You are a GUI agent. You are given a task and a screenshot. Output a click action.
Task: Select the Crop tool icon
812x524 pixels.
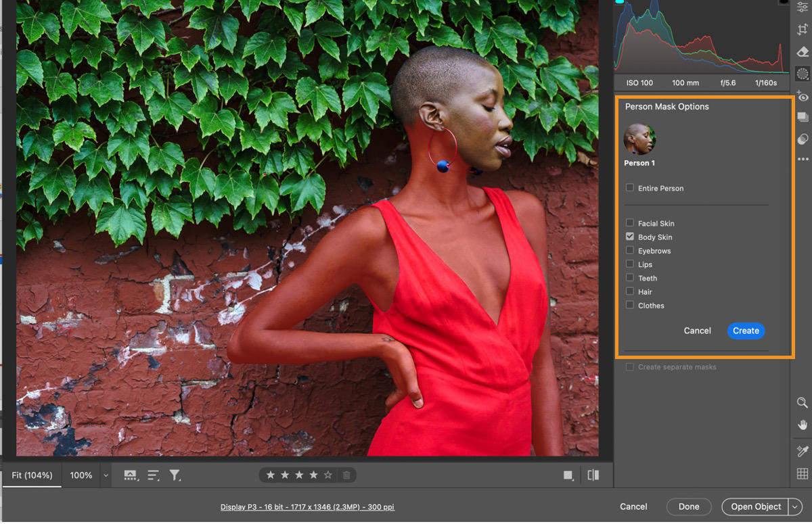(803, 28)
